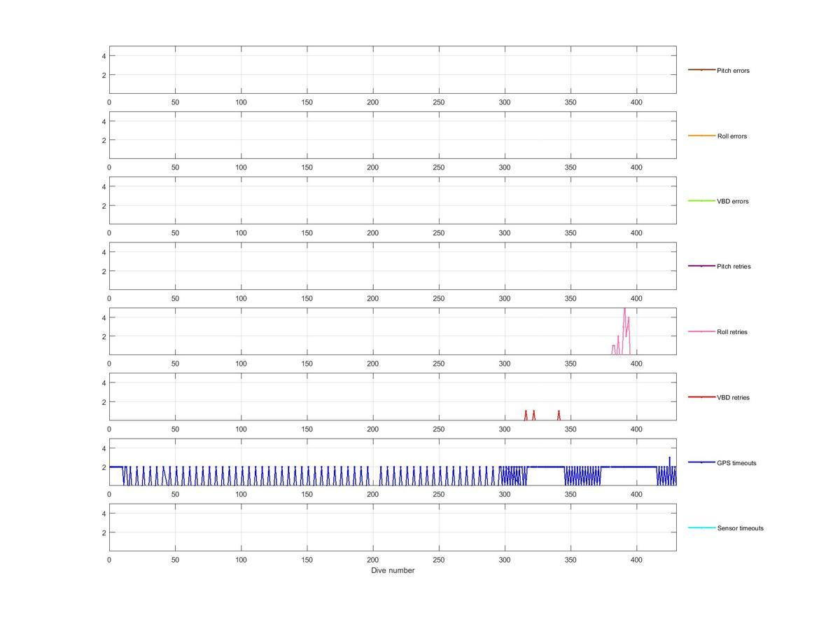Click tick label 150 under the Pitch retries plot
840x620 pixels.
pyautogui.click(x=307, y=298)
